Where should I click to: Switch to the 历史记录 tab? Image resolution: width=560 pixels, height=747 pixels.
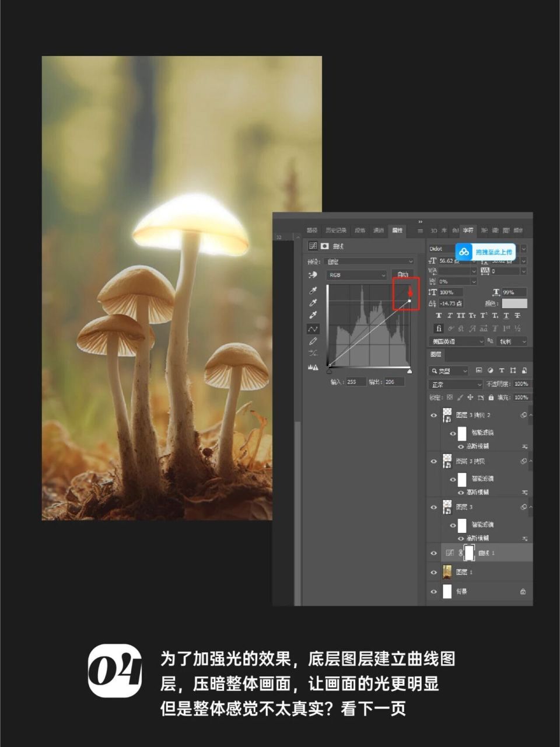[336, 231]
